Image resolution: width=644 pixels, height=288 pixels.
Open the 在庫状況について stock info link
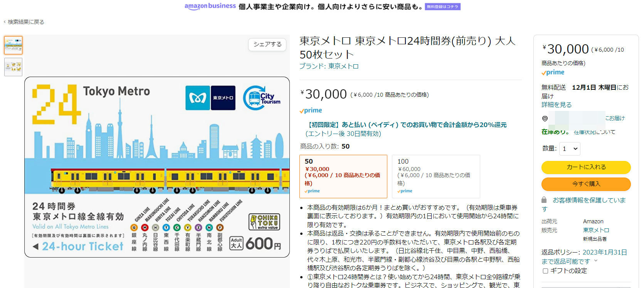tap(594, 132)
